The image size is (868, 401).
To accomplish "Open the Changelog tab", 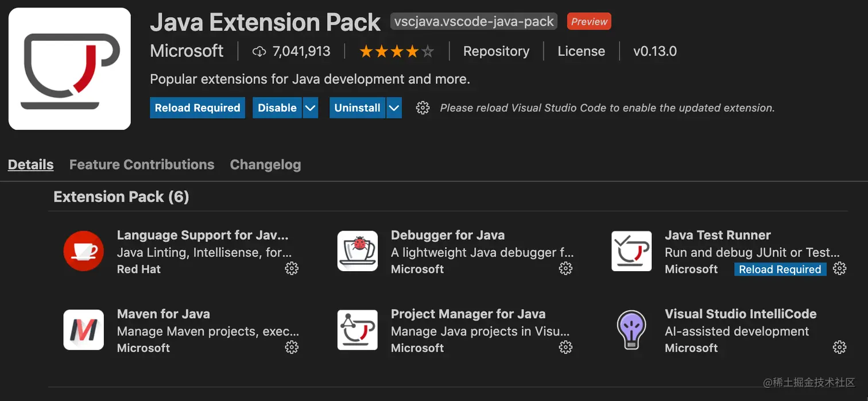I will tap(265, 164).
